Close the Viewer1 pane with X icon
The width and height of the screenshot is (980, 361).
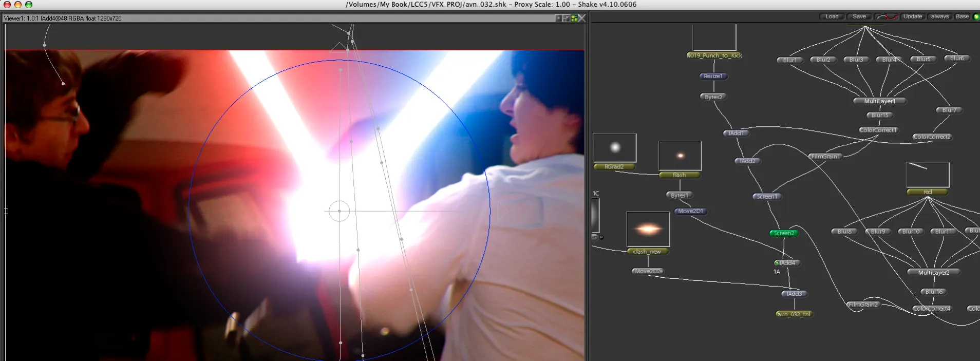tap(582, 18)
